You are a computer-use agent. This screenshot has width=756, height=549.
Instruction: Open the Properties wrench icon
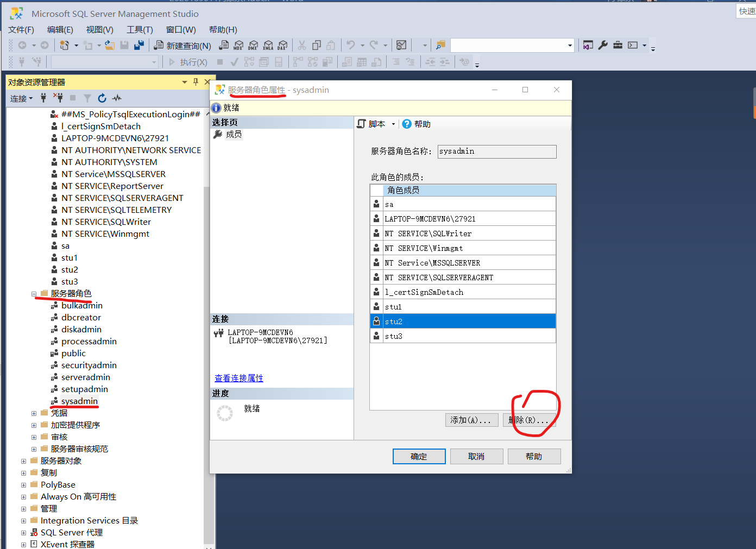603,45
